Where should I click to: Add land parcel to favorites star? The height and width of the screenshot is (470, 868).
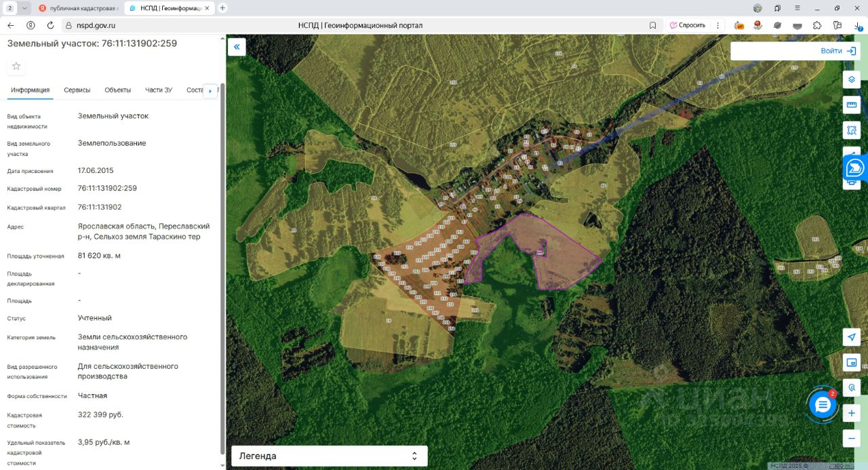click(x=16, y=66)
